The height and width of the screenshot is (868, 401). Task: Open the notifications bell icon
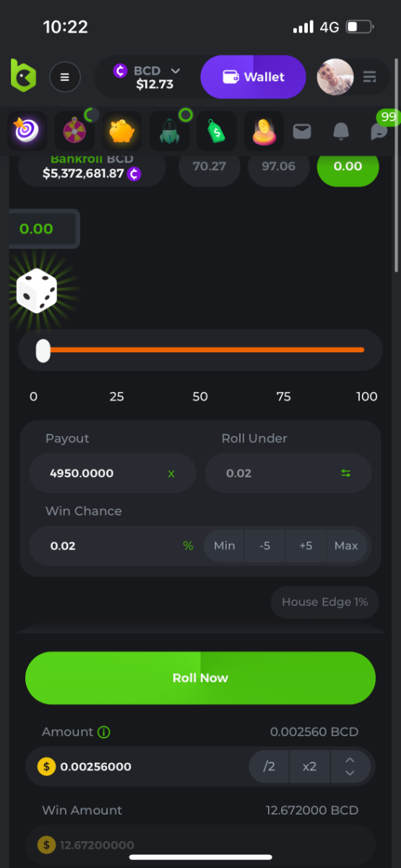click(340, 131)
